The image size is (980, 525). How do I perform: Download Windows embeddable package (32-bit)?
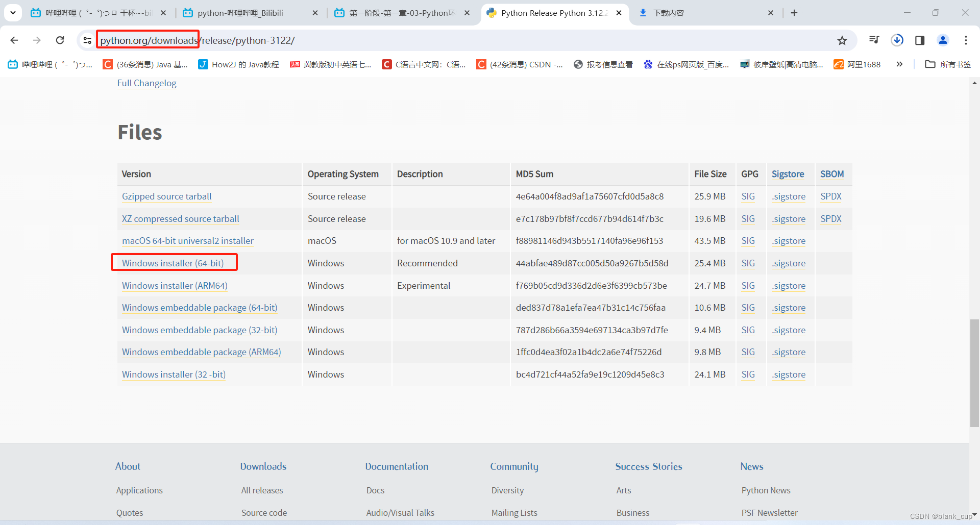(200, 330)
